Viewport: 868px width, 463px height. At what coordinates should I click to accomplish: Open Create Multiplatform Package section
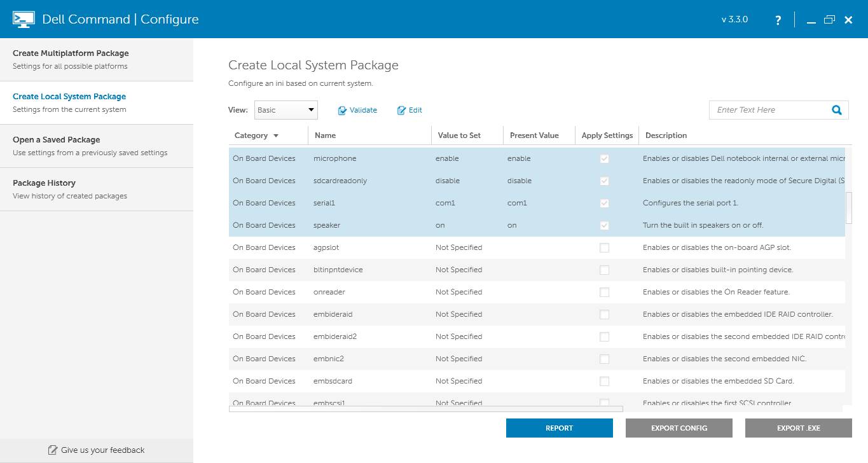tap(97, 60)
